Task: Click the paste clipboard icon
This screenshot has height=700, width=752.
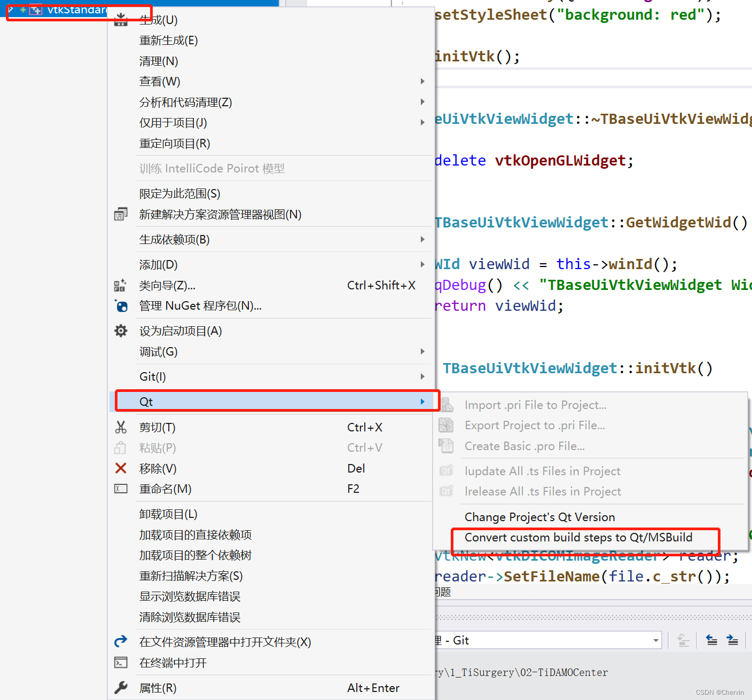Action: 120,447
